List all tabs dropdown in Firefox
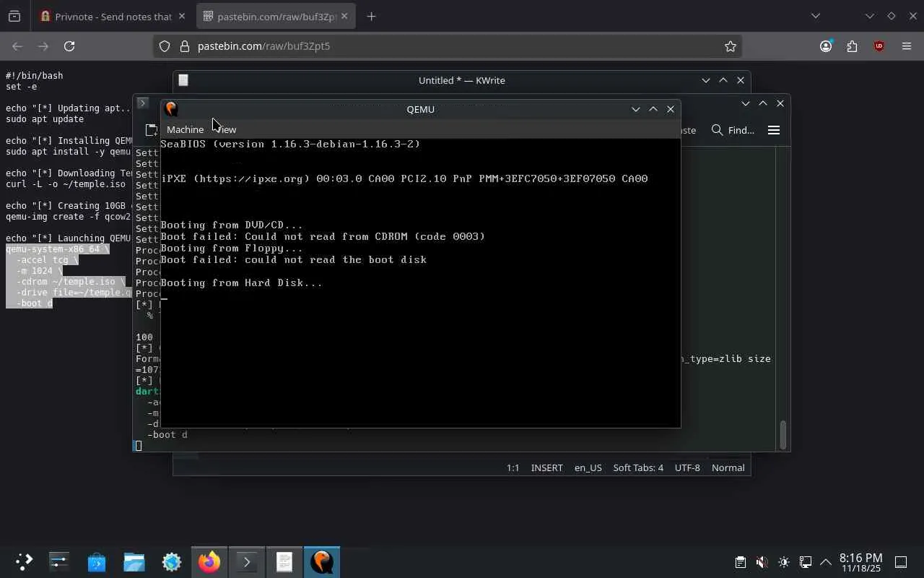Screen dimensions: 924x578 pyautogui.click(x=816, y=16)
